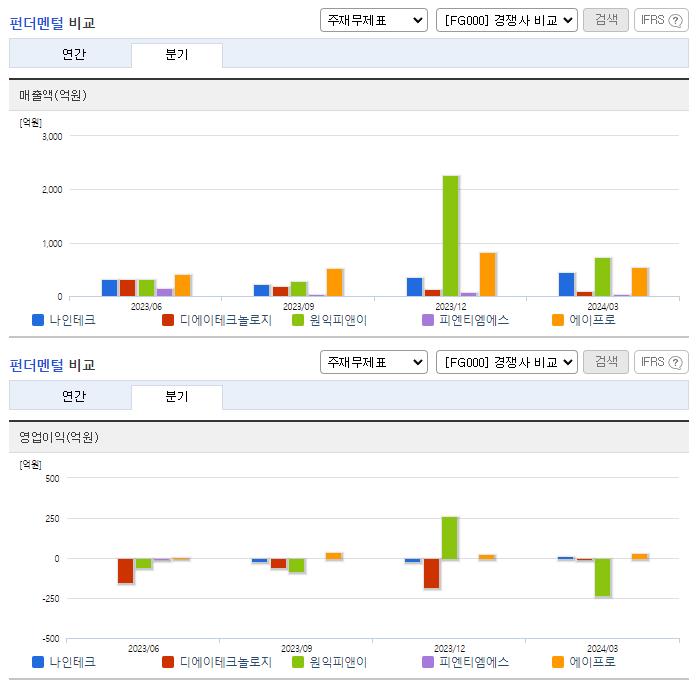
Task: Open the 주재무제표 dropdown in revenue section
Action: (x=373, y=20)
